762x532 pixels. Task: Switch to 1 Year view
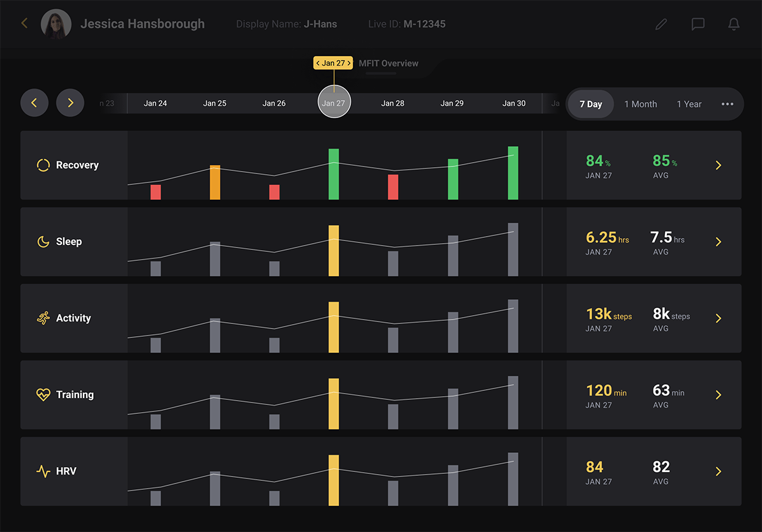click(689, 104)
